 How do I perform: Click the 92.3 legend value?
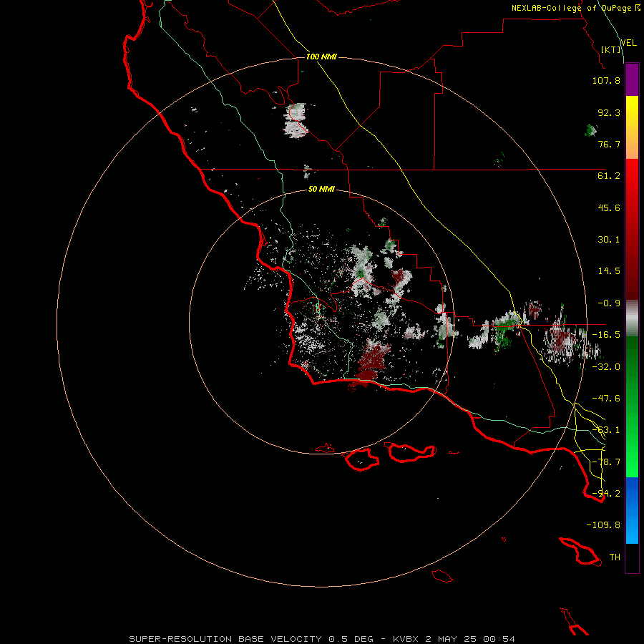[x=609, y=112]
